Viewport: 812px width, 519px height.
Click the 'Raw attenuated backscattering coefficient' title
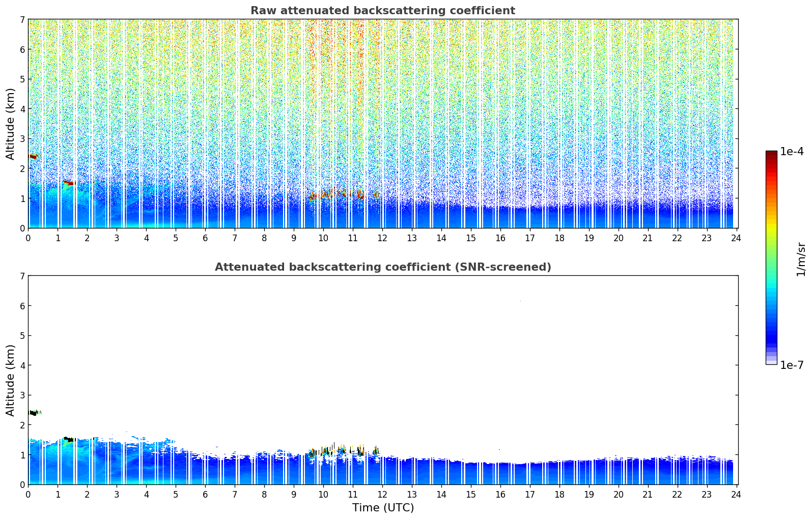[382, 11]
